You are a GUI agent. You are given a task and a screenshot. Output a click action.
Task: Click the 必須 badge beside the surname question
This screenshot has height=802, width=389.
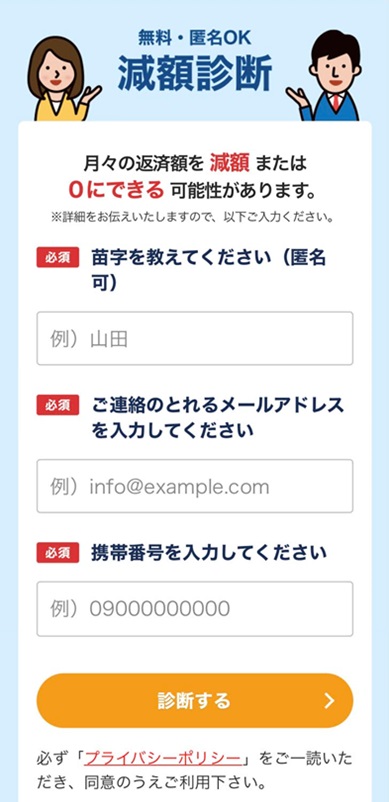(x=57, y=257)
